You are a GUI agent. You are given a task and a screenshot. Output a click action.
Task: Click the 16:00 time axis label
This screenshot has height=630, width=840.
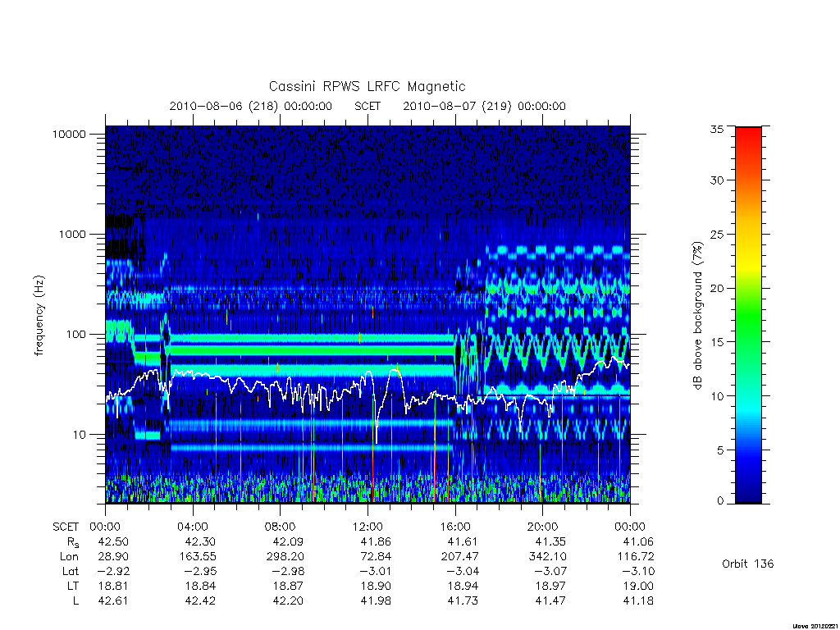455,527
